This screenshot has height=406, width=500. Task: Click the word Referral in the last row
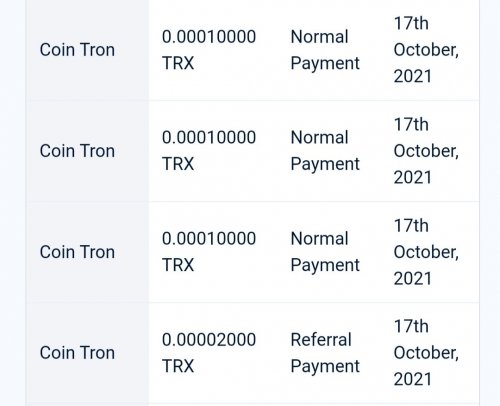(x=321, y=340)
